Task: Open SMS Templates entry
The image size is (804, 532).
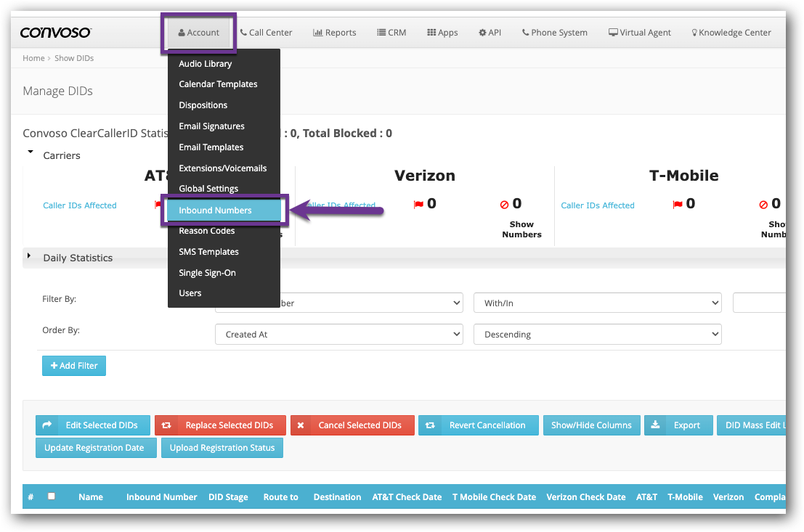Action: point(224,252)
